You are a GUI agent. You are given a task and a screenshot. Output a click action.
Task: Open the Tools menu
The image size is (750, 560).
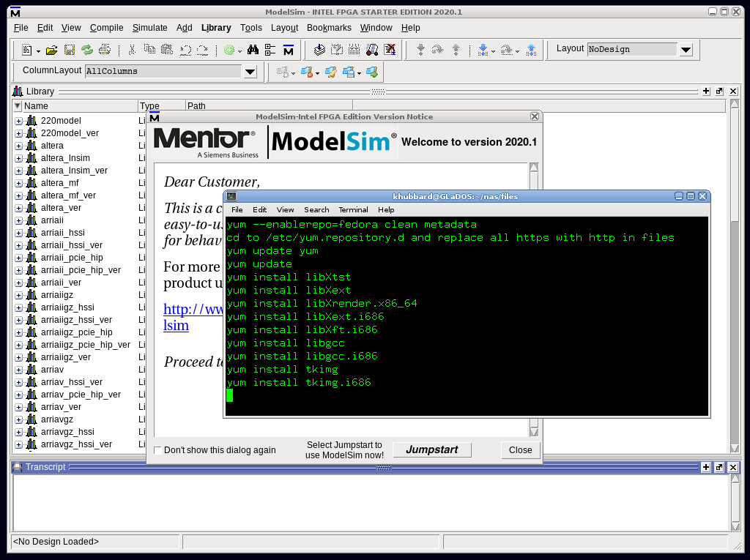coord(251,28)
